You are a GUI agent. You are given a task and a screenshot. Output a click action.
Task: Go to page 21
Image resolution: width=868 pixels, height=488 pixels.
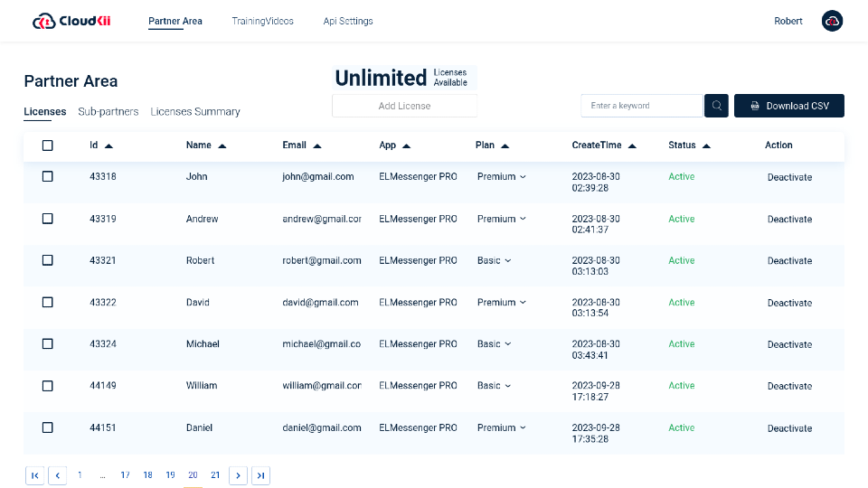pyautogui.click(x=215, y=475)
